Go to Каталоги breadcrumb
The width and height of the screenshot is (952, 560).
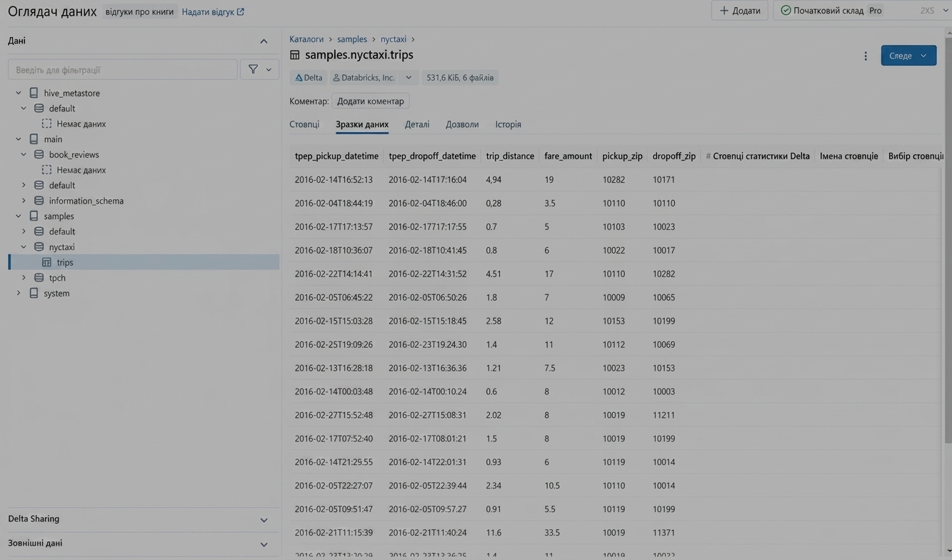(306, 39)
